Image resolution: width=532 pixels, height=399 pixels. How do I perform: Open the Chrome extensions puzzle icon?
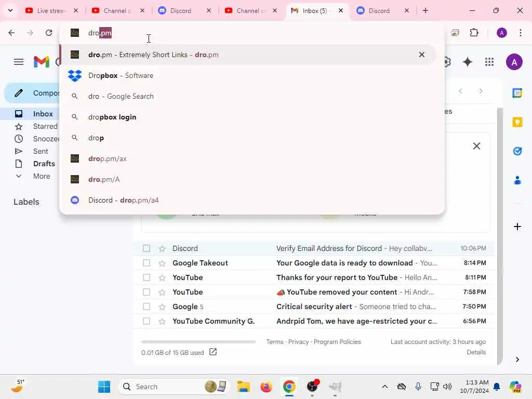click(x=474, y=33)
